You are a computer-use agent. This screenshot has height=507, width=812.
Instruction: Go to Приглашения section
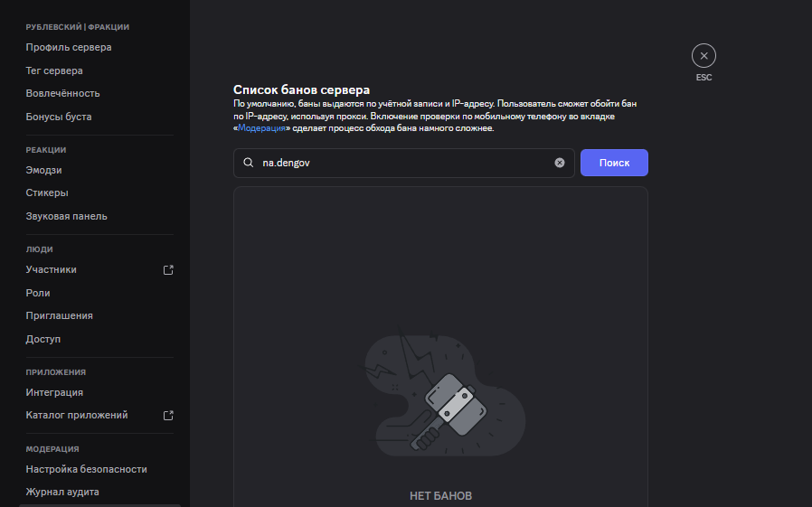(60, 315)
